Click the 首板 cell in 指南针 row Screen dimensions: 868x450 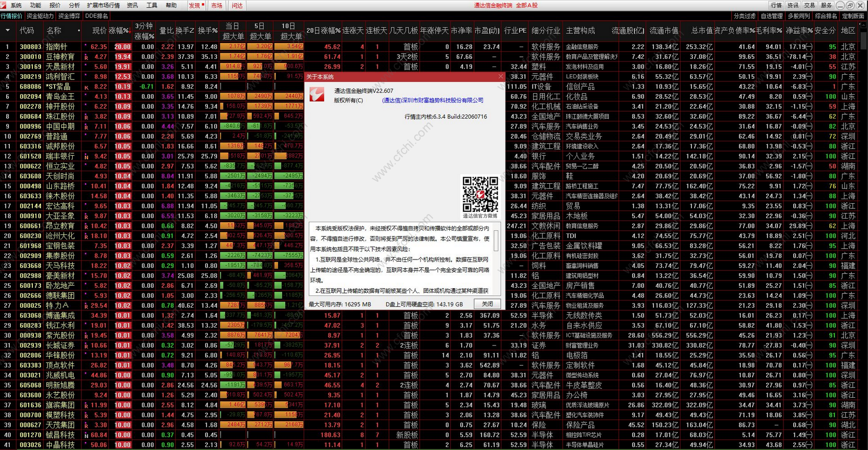411,47
